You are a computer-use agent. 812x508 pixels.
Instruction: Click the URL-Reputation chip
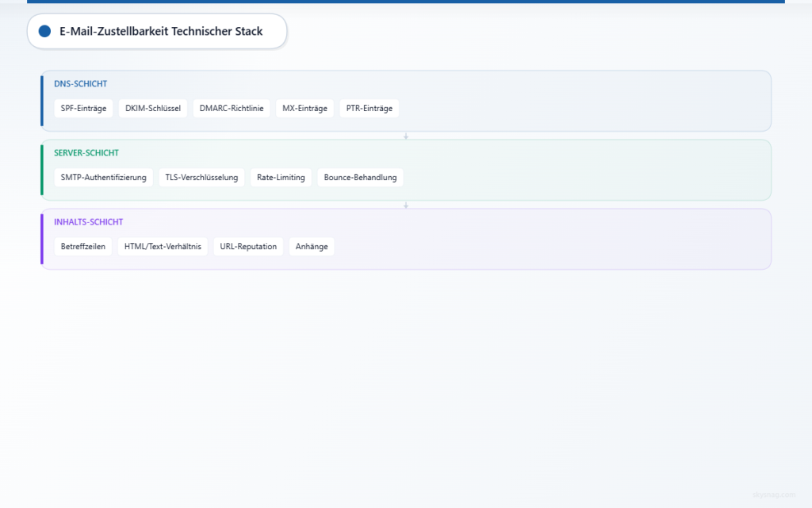pyautogui.click(x=248, y=247)
